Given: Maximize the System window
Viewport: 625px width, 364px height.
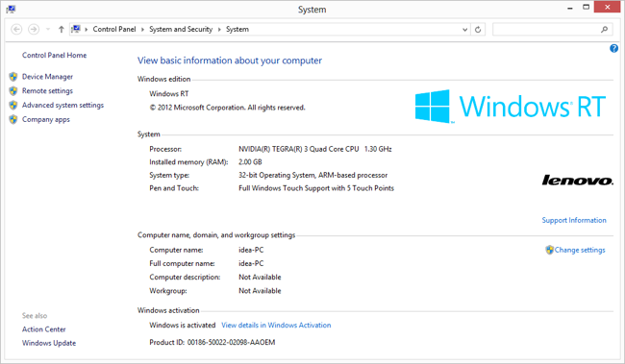Looking at the screenshot, I should (586, 7).
